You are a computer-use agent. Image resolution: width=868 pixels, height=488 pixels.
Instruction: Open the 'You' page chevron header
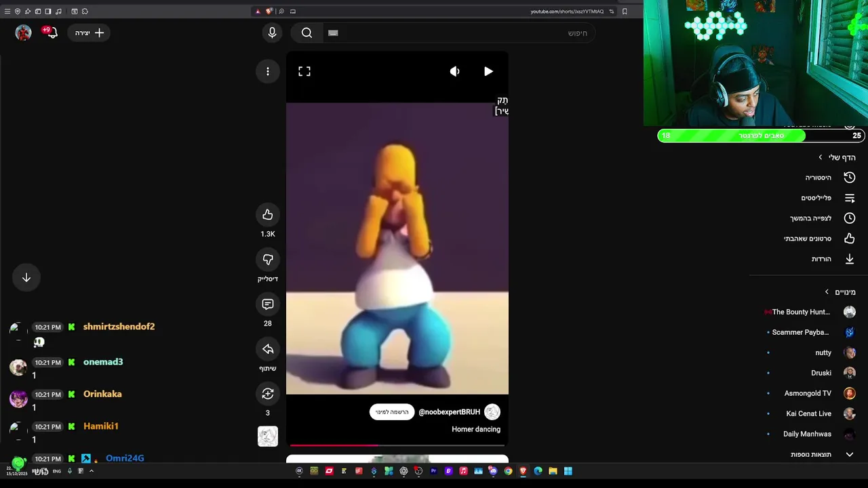837,157
